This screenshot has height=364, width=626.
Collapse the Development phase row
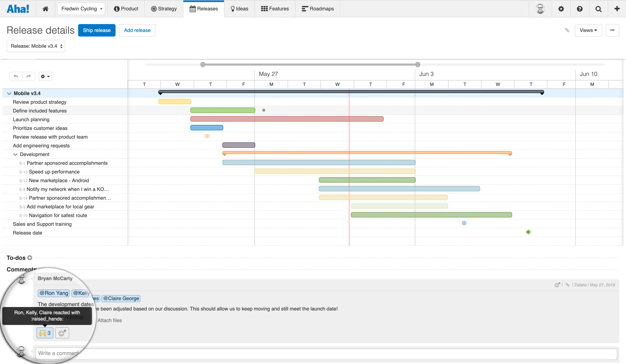click(15, 154)
